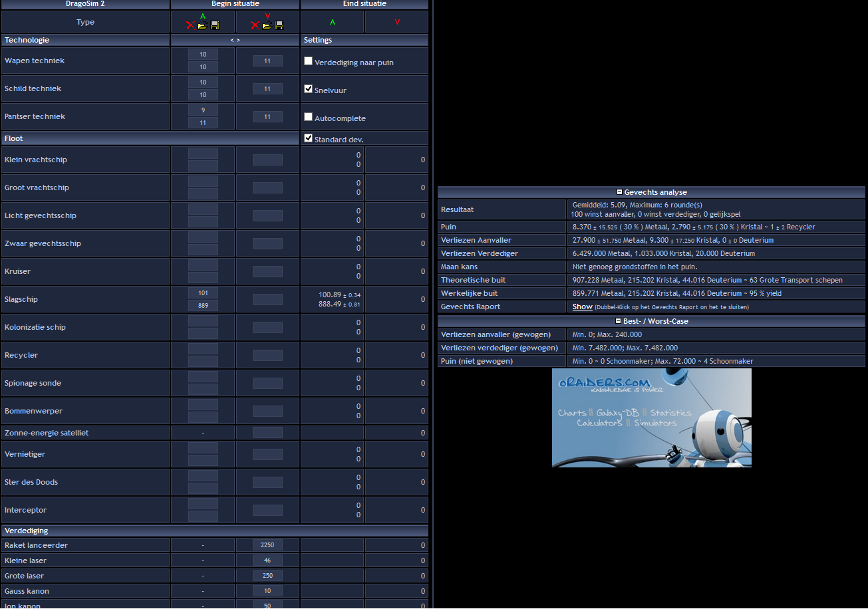This screenshot has width=868, height=609.
Task: Click the 'Werkelijke buit' row label
Action: coord(469,293)
